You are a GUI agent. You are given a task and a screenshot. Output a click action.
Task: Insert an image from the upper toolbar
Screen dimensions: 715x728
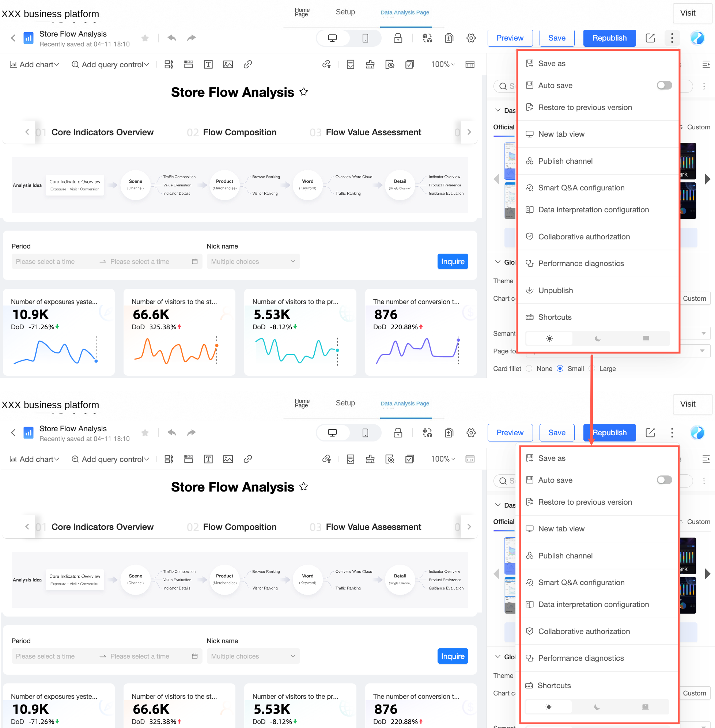(x=228, y=64)
